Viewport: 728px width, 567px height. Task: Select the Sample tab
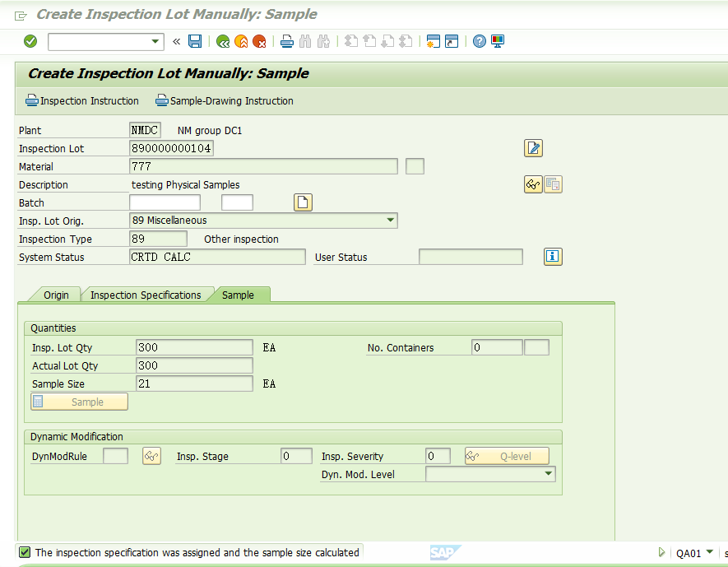tap(238, 295)
